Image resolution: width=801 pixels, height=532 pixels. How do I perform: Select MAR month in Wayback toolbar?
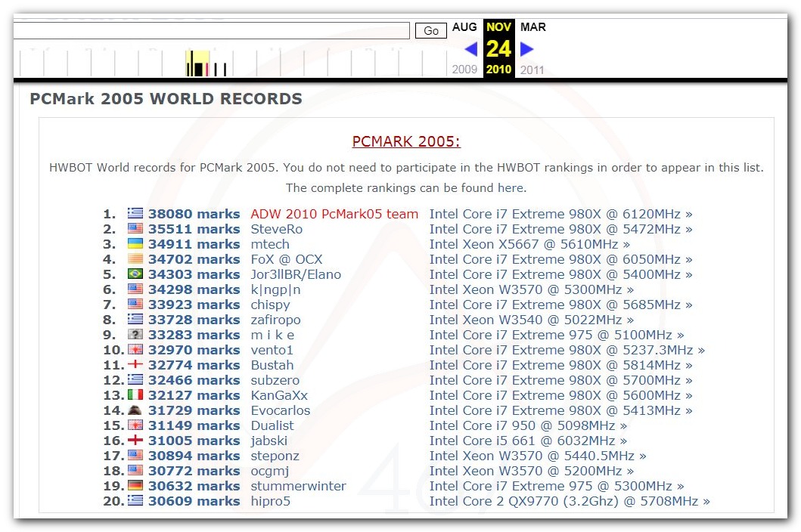532,27
